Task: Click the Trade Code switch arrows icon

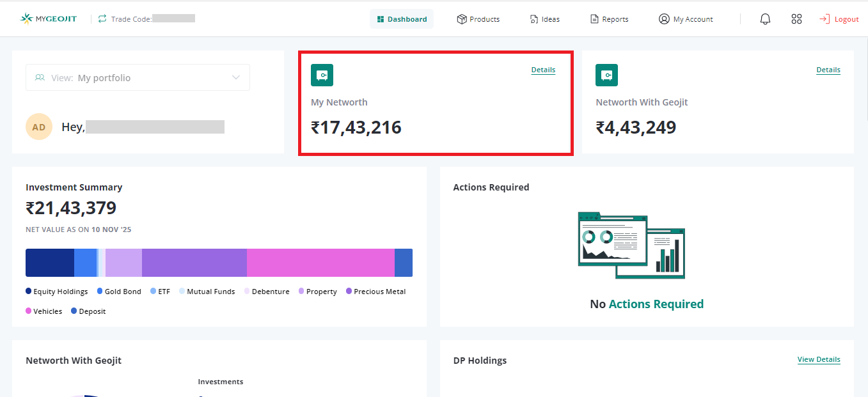Action: pos(102,19)
